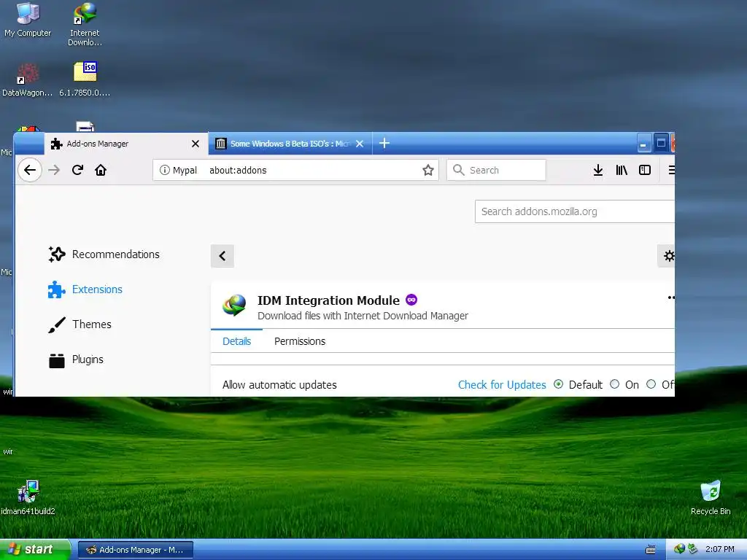This screenshot has width=747, height=560.
Task: Click the magnifier in toolbar search
Action: click(x=458, y=170)
